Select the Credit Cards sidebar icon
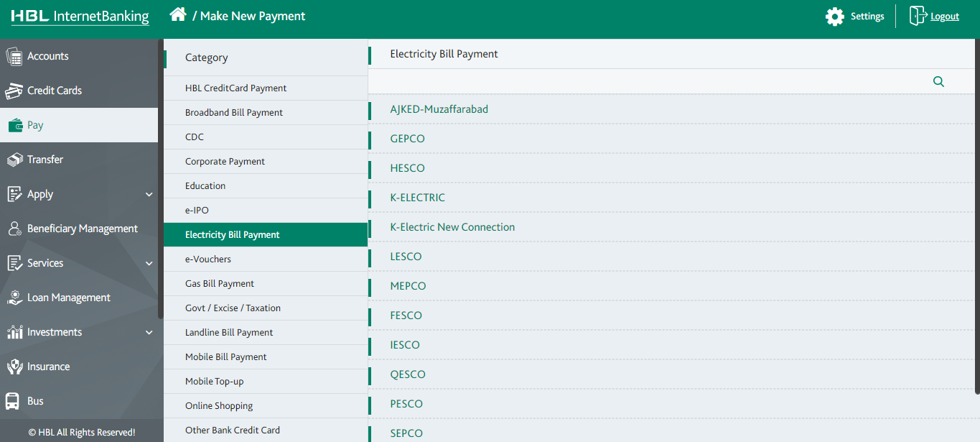 [x=14, y=91]
